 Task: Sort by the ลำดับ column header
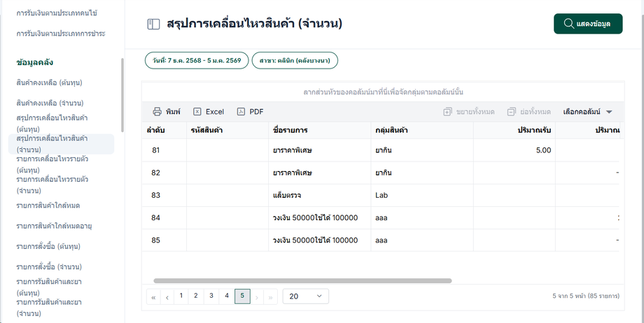tap(164, 131)
